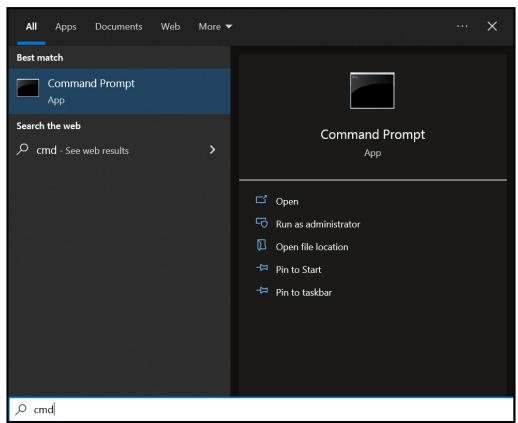
Task: Click the Run as administrator shield icon
Action: 262,223
